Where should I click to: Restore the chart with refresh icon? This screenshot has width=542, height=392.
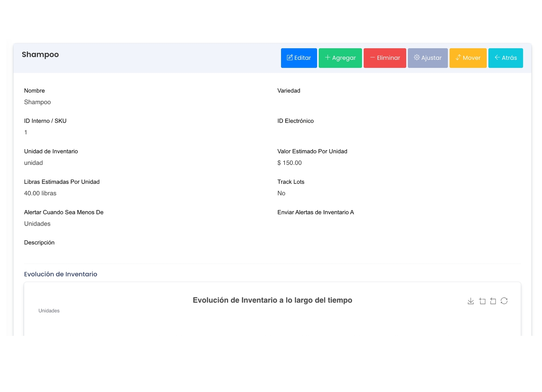pos(504,301)
